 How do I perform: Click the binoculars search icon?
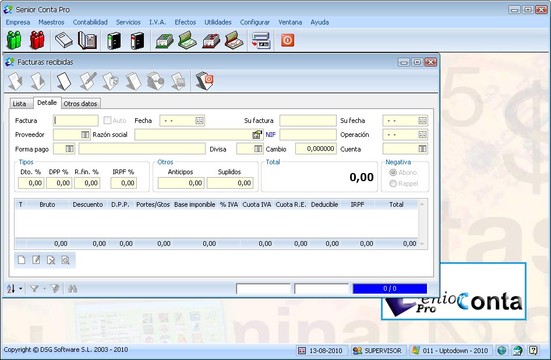coord(72,289)
